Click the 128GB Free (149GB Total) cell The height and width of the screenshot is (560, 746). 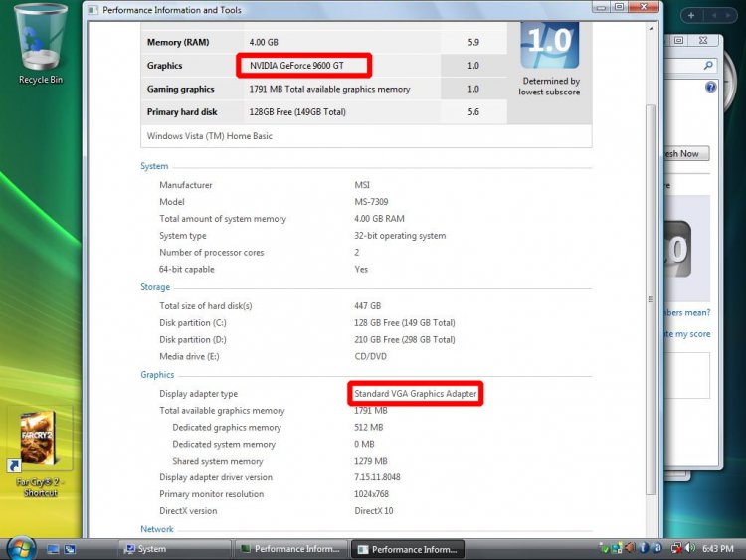pyautogui.click(x=297, y=112)
